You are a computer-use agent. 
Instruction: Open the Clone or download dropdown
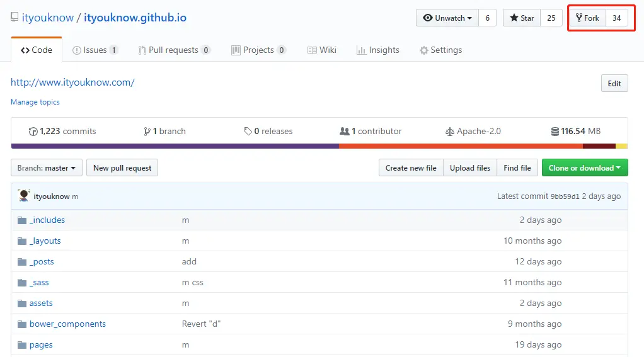(585, 168)
